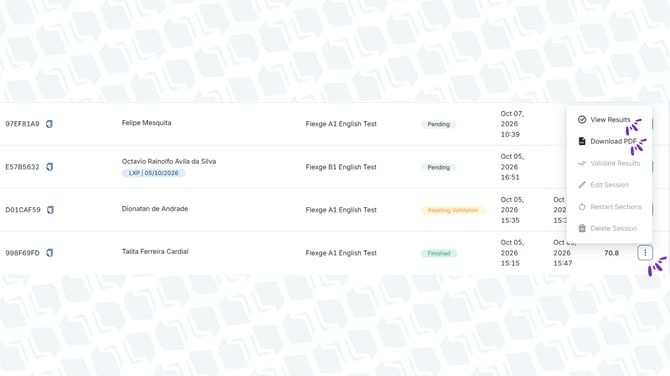Image resolution: width=670 pixels, height=376 pixels.
Task: Copy session code 998F69FD icon
Action: [x=50, y=253]
